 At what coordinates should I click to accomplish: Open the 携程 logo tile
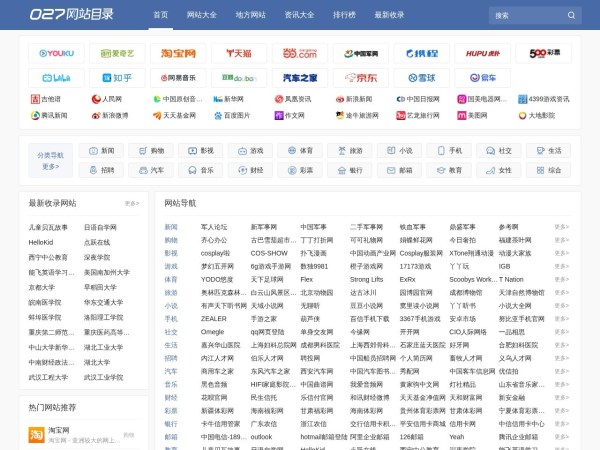click(x=422, y=53)
